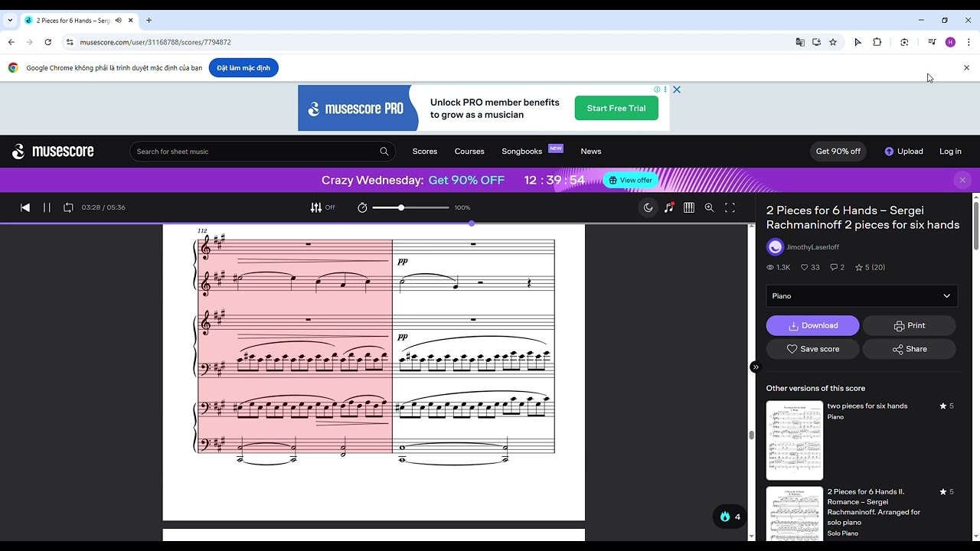This screenshot has width=980, height=551.
Task: Reload the current page
Action: 47,42
